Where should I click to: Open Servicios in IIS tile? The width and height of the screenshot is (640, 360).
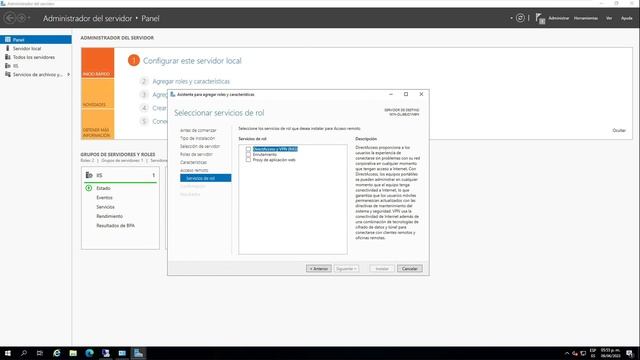105,207
